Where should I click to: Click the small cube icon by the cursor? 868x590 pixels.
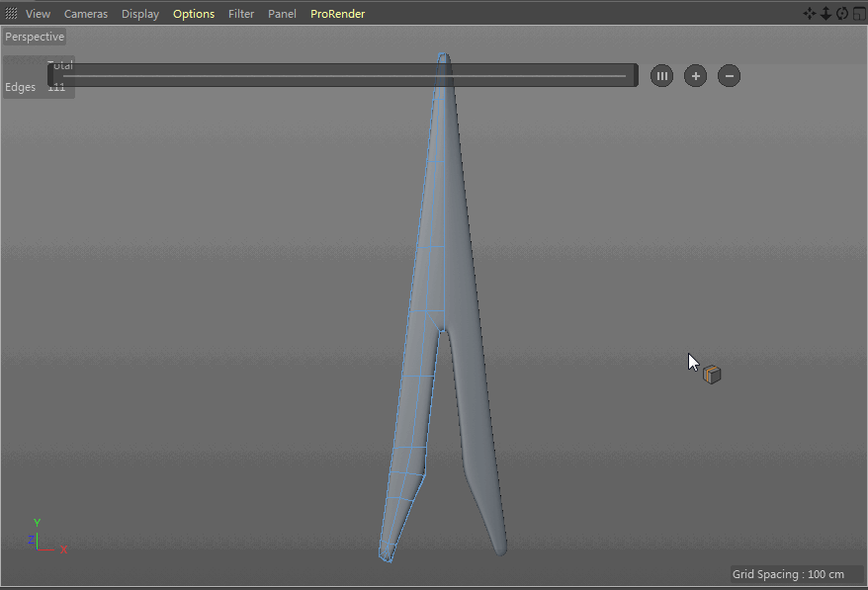(712, 375)
